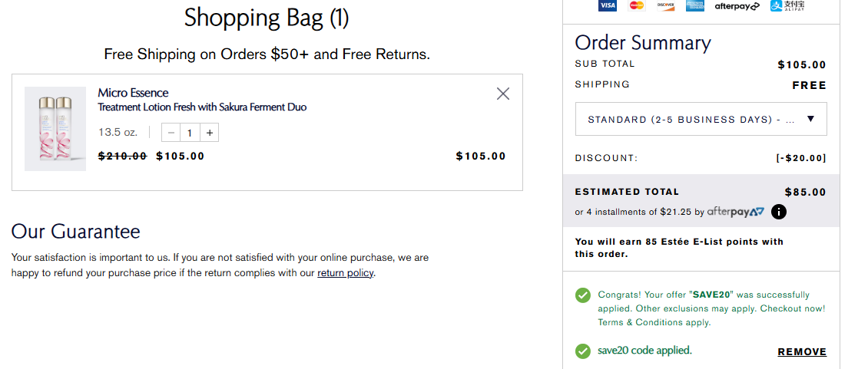Click the Mastercard icon

click(x=636, y=6)
